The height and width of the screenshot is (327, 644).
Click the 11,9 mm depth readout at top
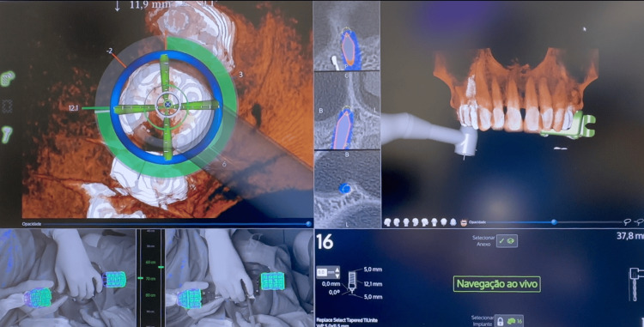click(x=149, y=5)
